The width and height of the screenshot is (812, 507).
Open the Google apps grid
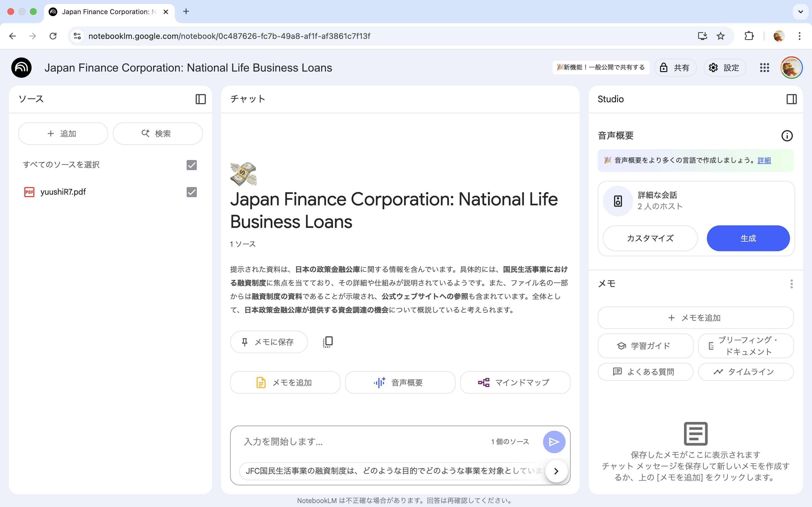coord(765,67)
